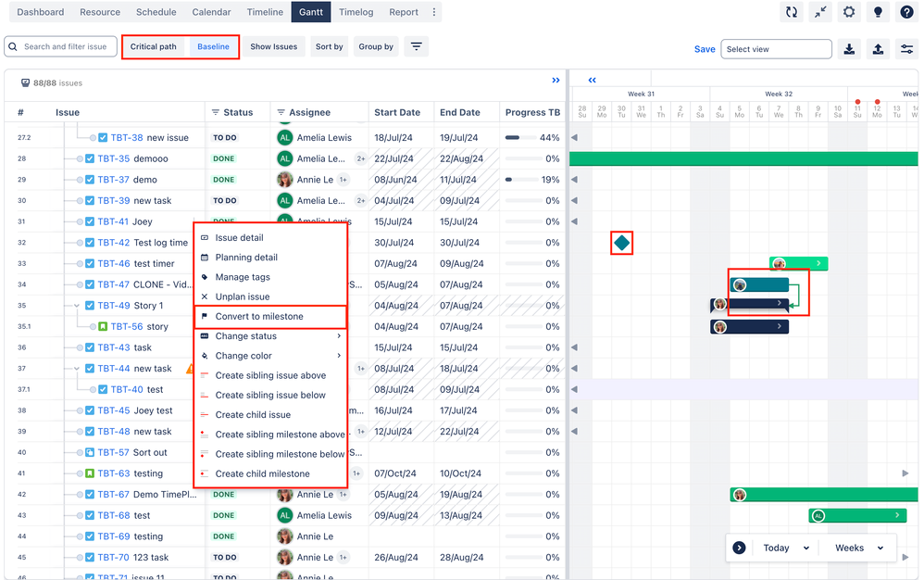Open the TBT-35 issue link
The width and height of the screenshot is (924, 580).
(113, 158)
